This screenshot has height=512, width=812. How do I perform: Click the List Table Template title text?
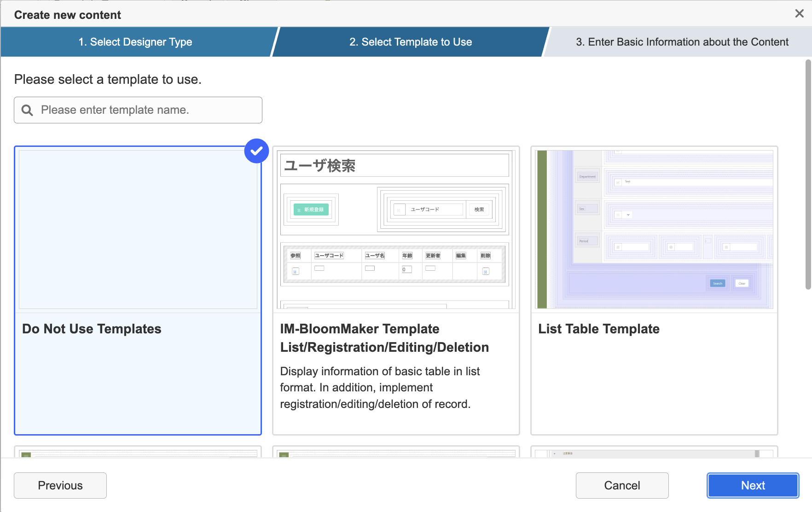(x=598, y=329)
